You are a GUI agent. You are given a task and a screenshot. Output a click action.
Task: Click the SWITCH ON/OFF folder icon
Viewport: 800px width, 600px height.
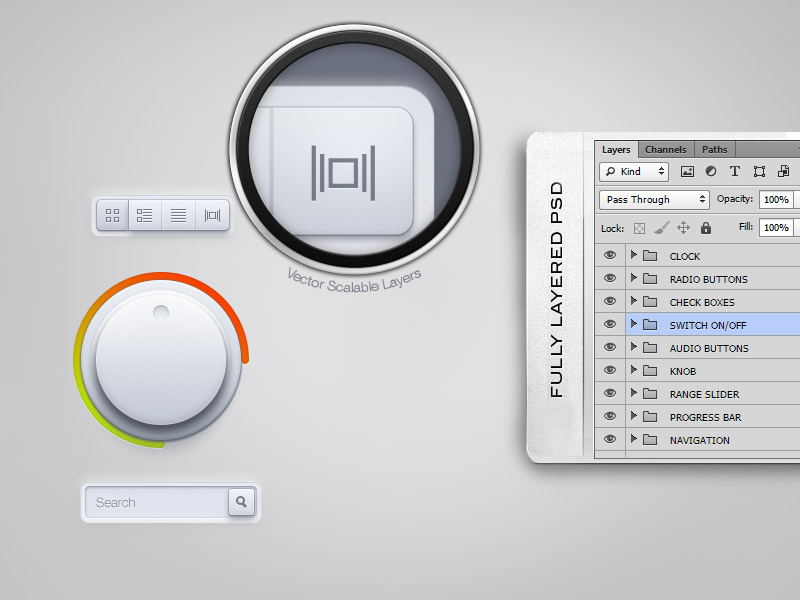click(x=649, y=324)
